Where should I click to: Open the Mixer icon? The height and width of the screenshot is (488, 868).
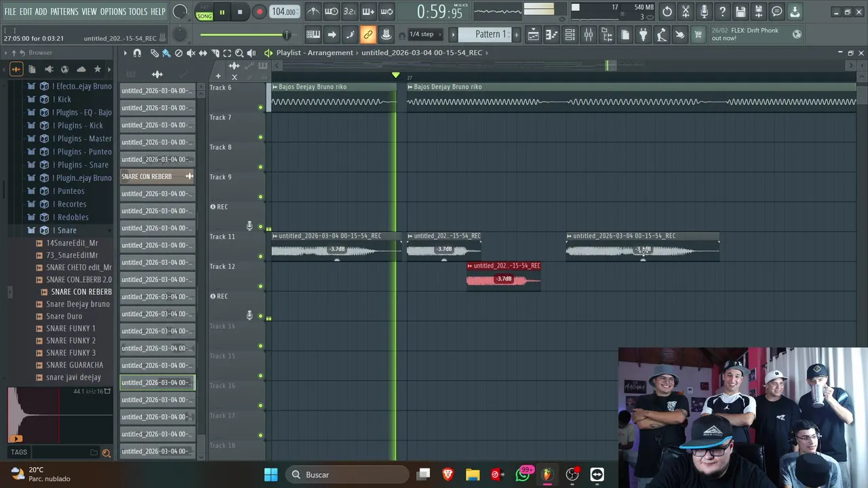tap(588, 35)
